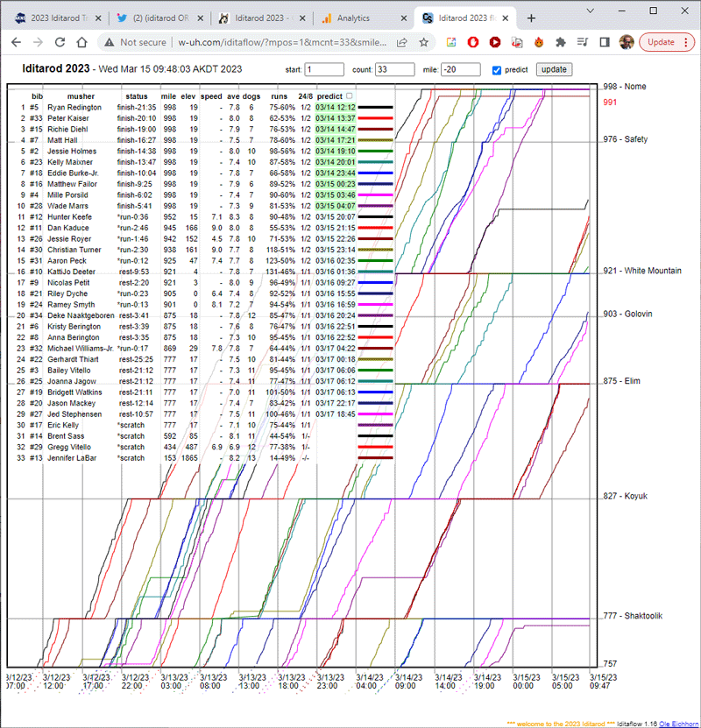
Task: Click the speed column header
Action: pyautogui.click(x=211, y=96)
